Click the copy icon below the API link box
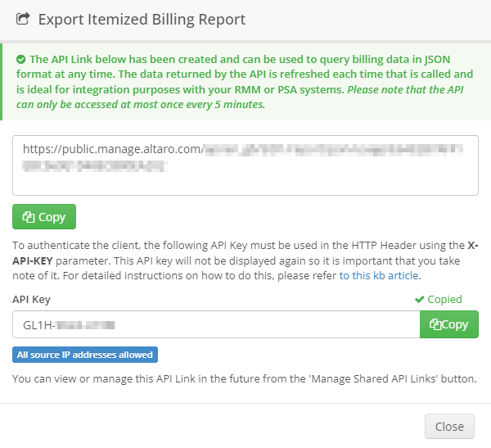This screenshot has width=491, height=448. tap(29, 217)
